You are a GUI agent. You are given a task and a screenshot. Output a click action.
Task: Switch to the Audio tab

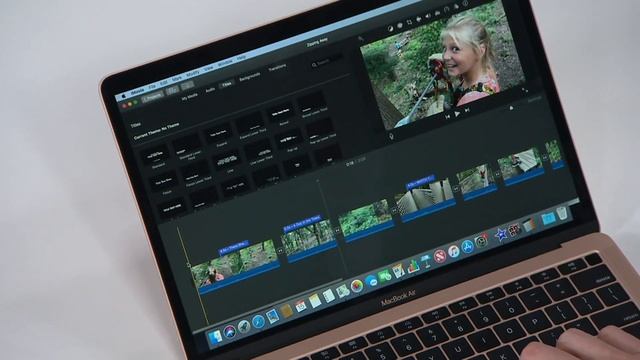pos(210,90)
